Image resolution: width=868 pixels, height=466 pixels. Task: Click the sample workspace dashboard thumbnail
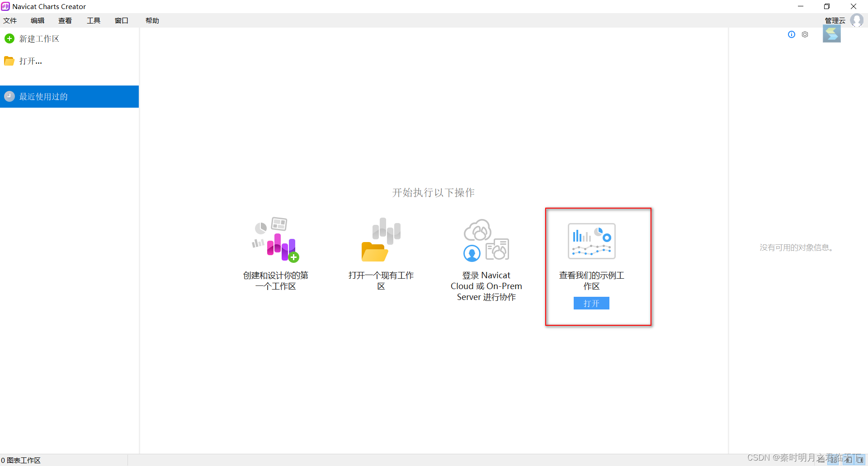[591, 241]
